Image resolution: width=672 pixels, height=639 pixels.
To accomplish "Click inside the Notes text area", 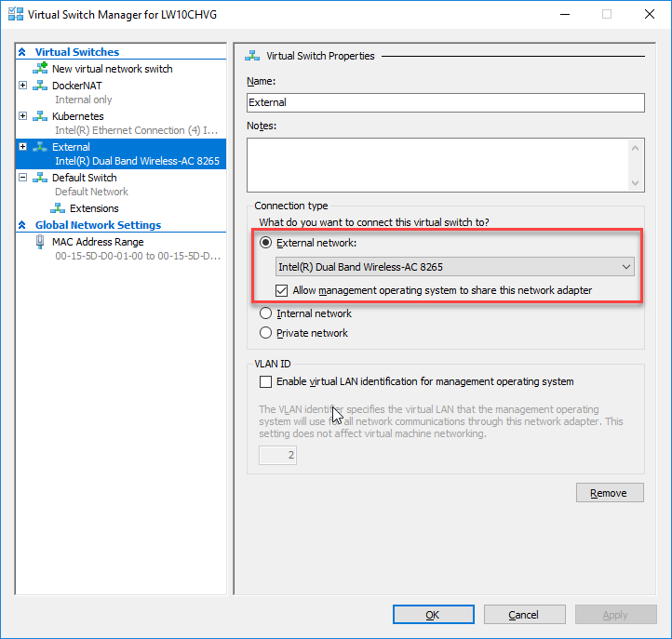I will pos(438,165).
